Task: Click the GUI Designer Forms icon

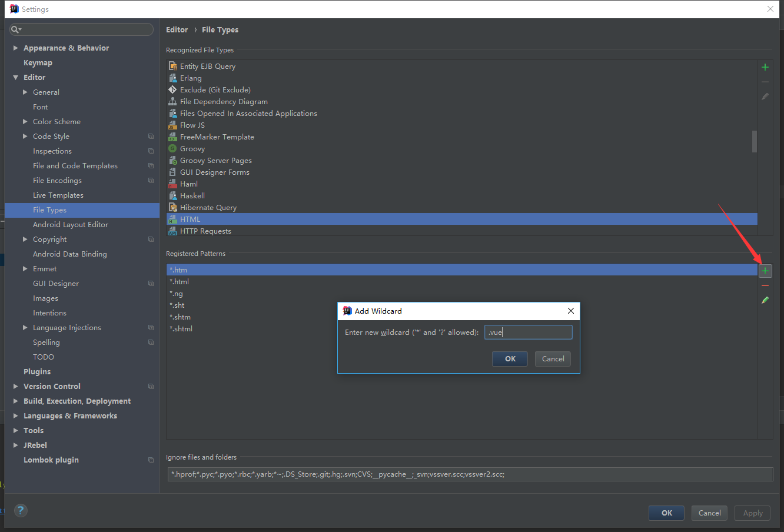Action: pyautogui.click(x=172, y=172)
